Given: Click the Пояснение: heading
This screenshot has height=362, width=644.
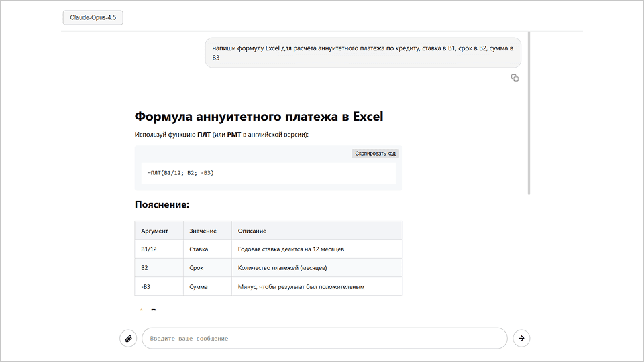Looking at the screenshot, I should 162,204.
